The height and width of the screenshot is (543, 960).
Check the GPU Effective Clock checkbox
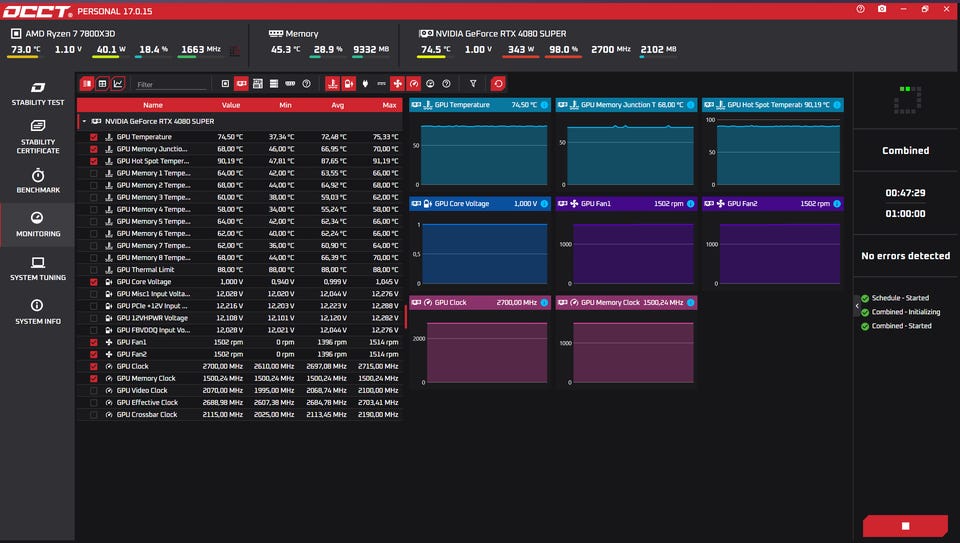[x=94, y=403]
